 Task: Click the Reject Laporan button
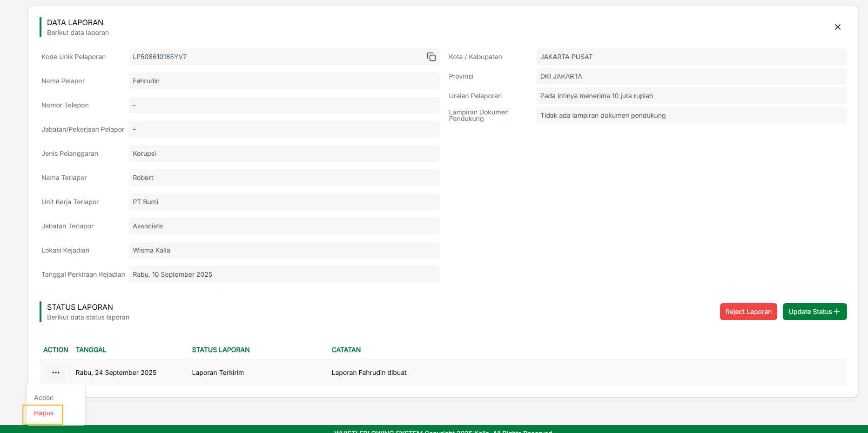(x=748, y=312)
